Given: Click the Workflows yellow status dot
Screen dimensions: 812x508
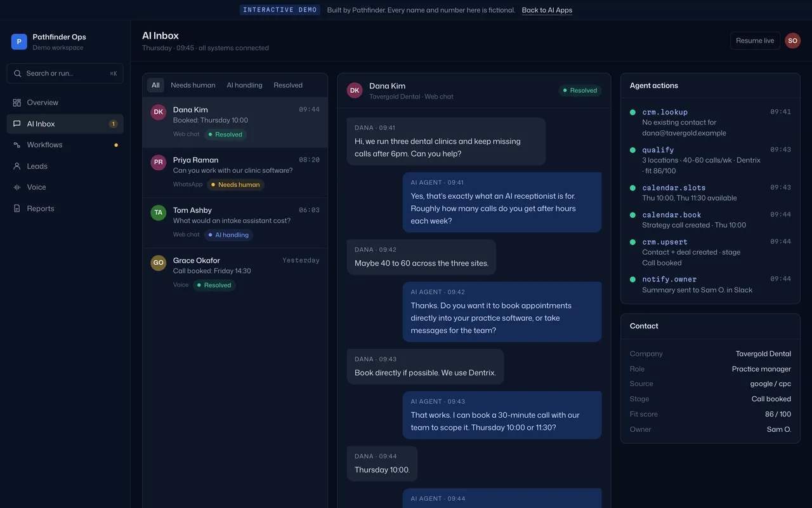Looking at the screenshot, I should (x=115, y=145).
